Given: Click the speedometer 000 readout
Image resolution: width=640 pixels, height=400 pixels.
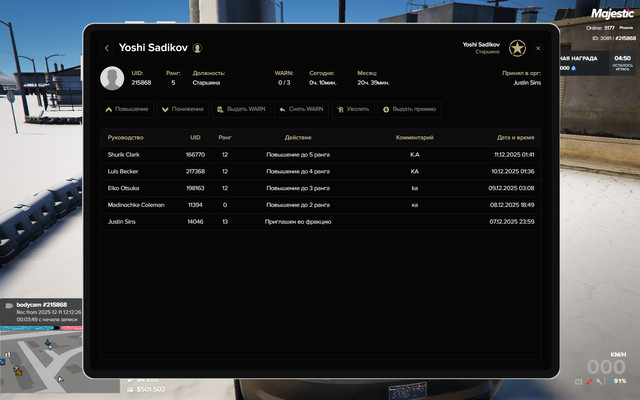Looking at the screenshot, I should click(606, 367).
